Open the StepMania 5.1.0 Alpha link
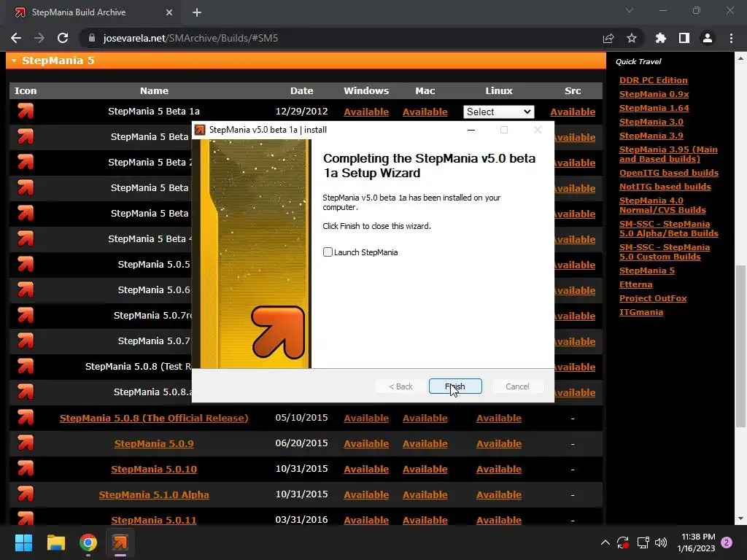The width and height of the screenshot is (747, 560). [x=154, y=495]
